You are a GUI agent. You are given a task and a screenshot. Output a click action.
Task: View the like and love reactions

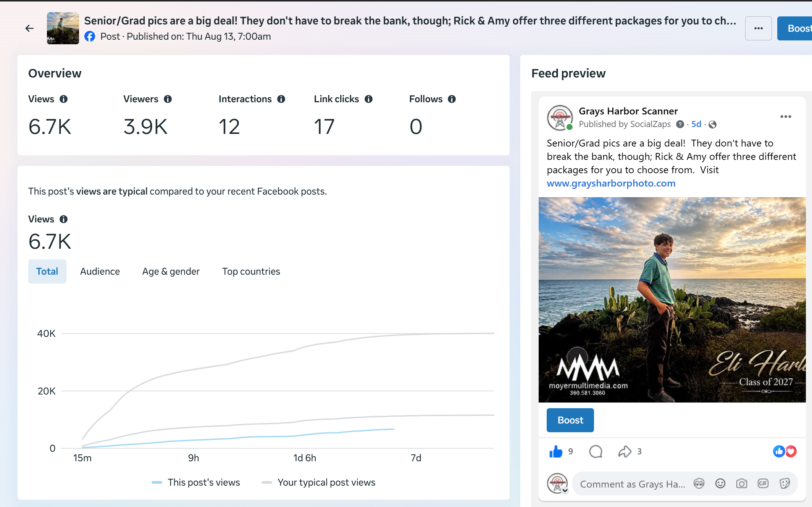tap(785, 451)
